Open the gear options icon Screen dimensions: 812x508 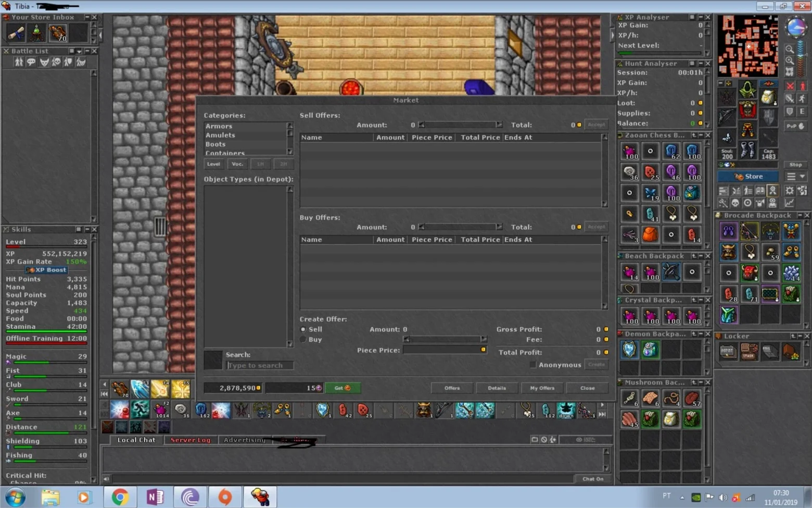790,191
